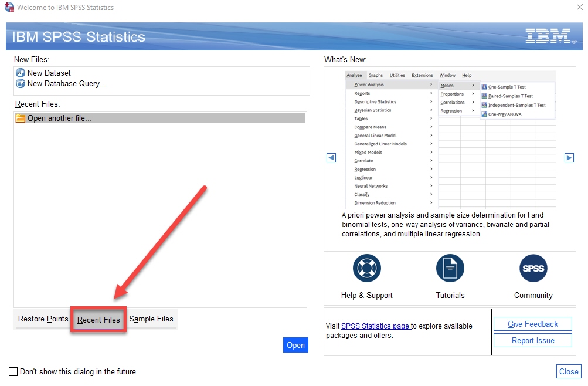Click the What's New preview screenshot

[450, 140]
